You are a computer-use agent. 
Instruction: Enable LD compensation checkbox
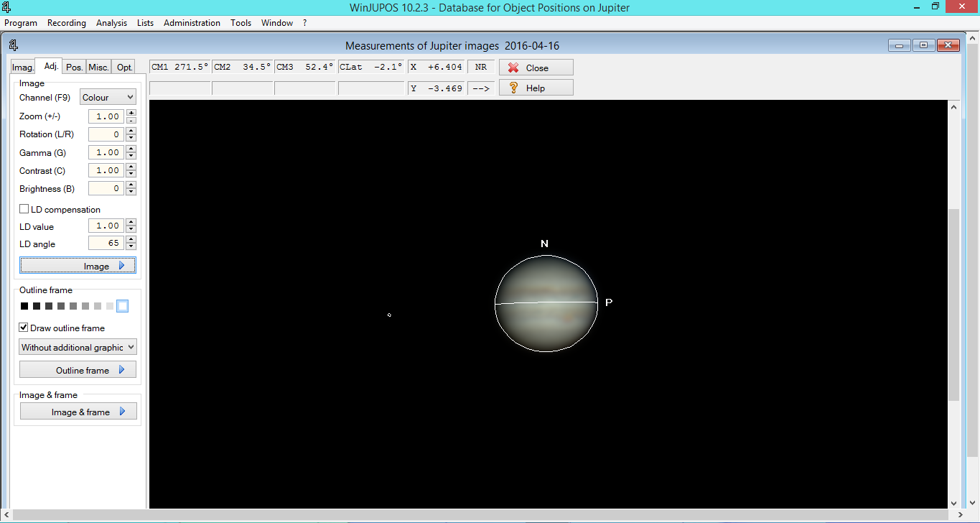coord(24,209)
